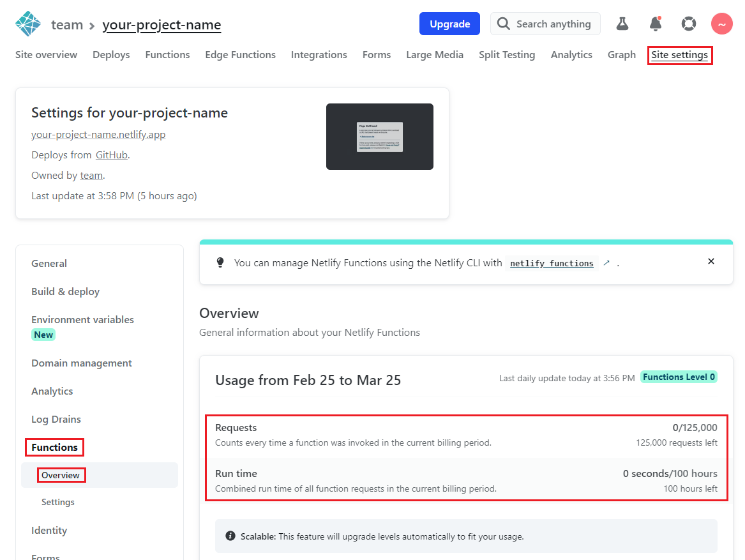
Task: Click the Upgrade button
Action: pyautogui.click(x=449, y=23)
